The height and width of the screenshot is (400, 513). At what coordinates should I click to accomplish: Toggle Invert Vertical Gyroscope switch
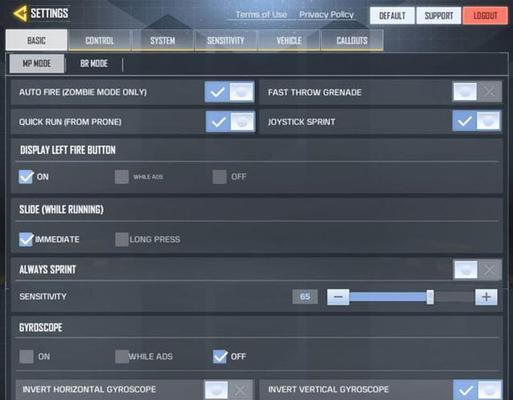[x=477, y=390]
